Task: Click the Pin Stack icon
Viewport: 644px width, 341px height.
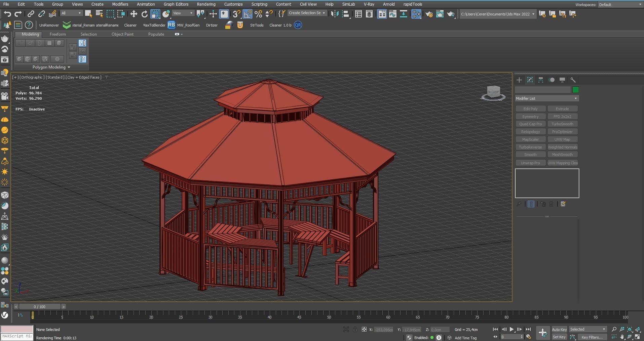Action: click(x=519, y=204)
